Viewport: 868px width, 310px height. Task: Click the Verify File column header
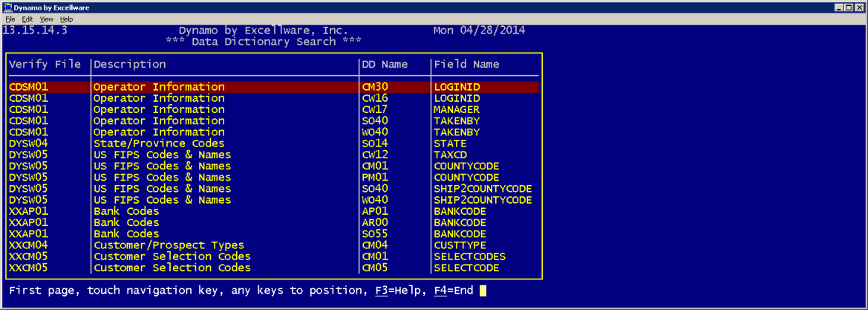[x=45, y=65]
